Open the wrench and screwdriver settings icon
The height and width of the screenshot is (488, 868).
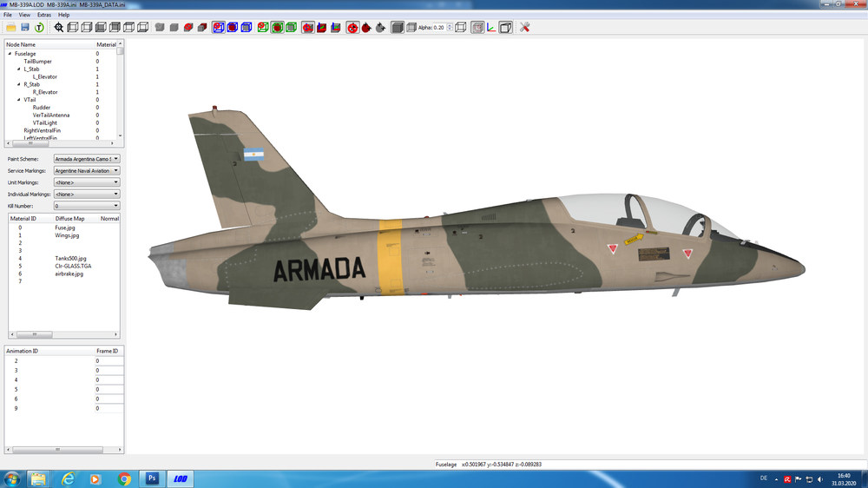click(525, 27)
